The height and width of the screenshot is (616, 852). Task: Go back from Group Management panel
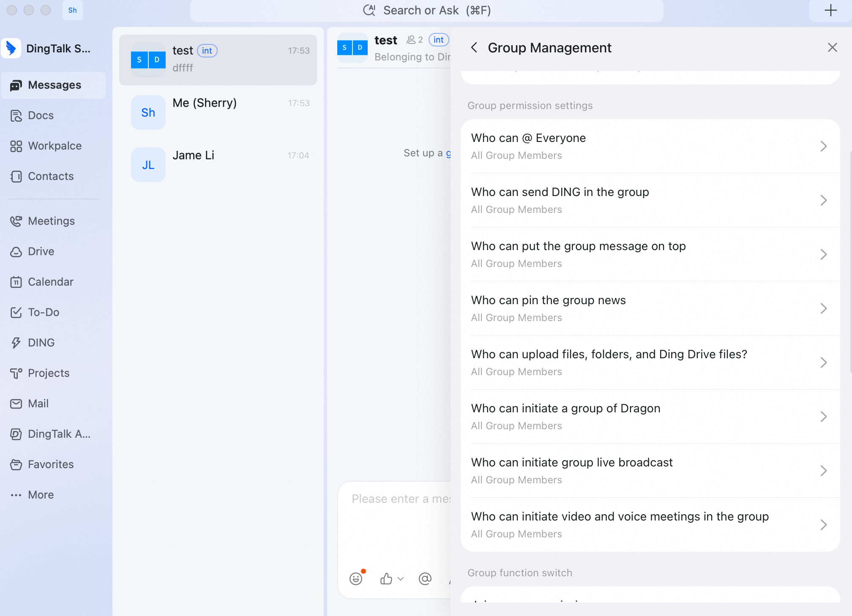tap(474, 48)
